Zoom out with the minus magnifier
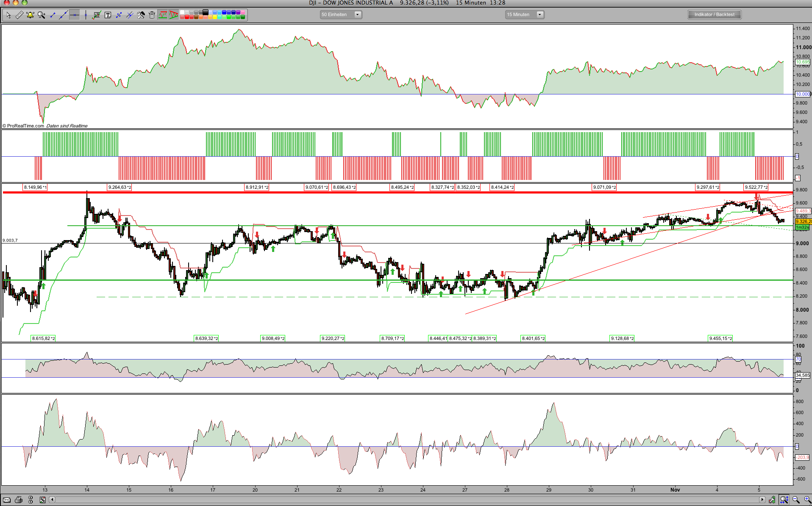 click(795, 500)
